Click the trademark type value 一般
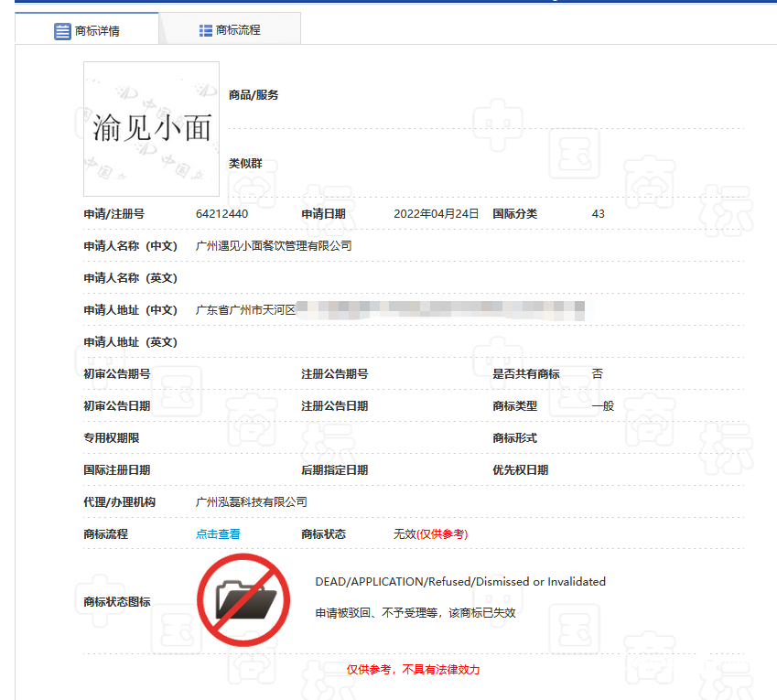This screenshot has height=700, width=777. click(x=603, y=406)
